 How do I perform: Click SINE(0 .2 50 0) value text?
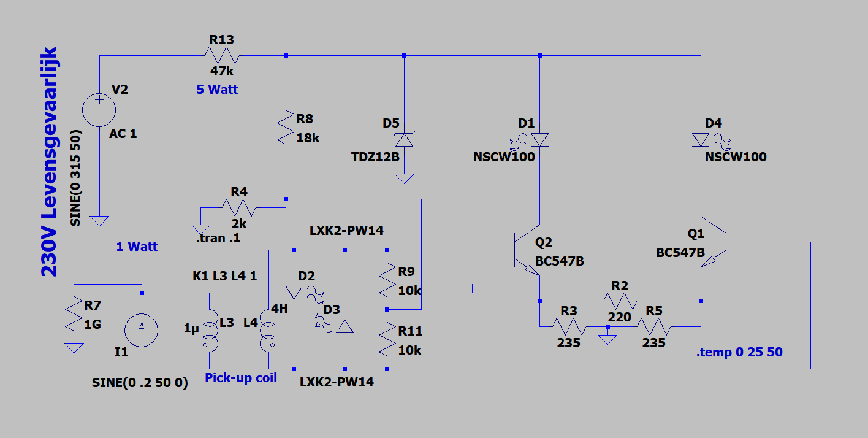pos(140,382)
